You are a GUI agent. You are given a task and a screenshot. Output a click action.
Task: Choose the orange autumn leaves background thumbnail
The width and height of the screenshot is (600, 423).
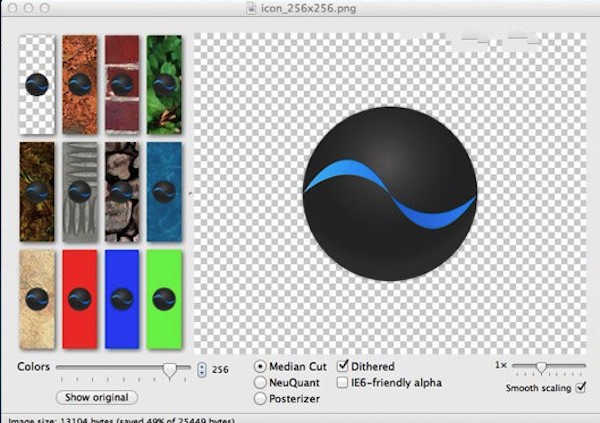pyautogui.click(x=80, y=85)
